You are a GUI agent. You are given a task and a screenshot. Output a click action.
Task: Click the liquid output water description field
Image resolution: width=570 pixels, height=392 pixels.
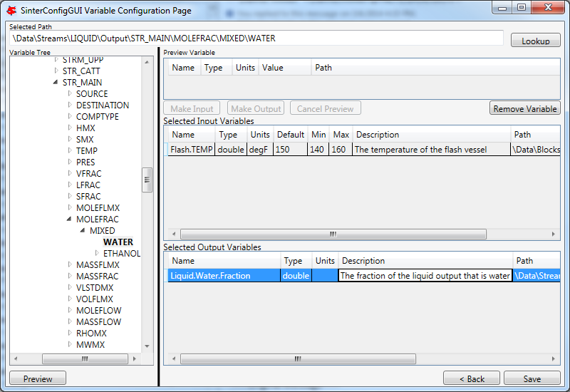click(x=425, y=276)
